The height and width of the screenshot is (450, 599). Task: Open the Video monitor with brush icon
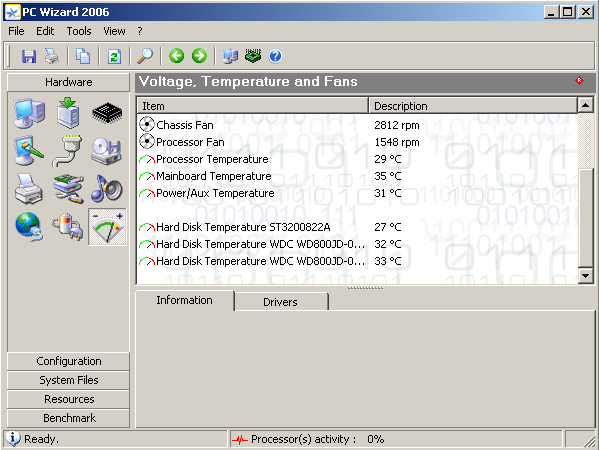click(x=28, y=150)
